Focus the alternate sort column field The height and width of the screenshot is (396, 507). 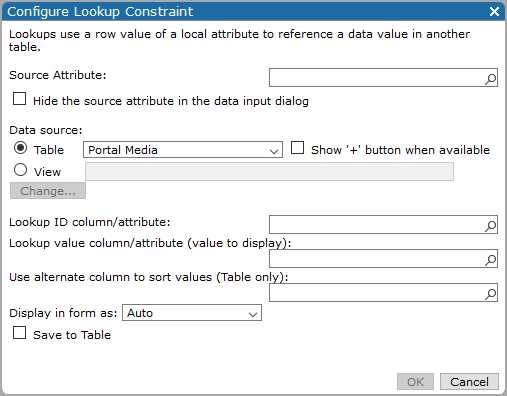[383, 292]
